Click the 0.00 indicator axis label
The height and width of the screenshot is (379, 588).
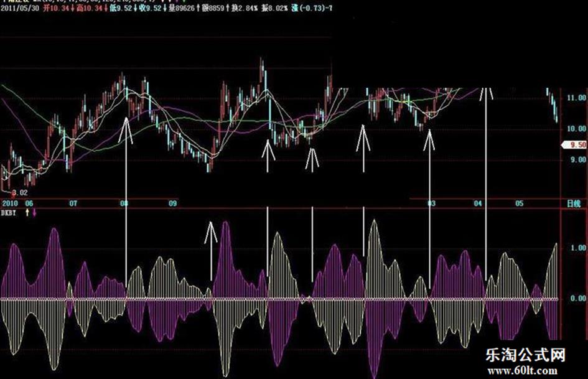click(578, 298)
